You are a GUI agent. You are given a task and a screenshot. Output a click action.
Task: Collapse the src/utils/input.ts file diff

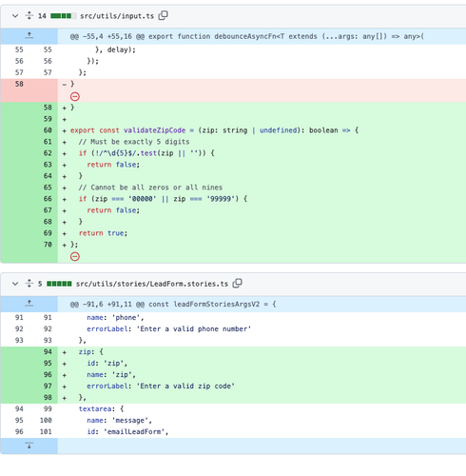point(15,16)
